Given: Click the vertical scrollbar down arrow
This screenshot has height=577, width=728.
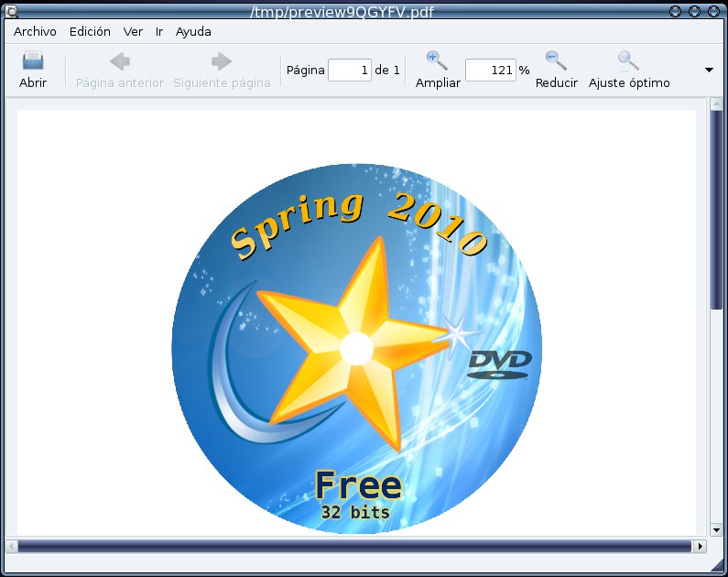Looking at the screenshot, I should pos(716,529).
